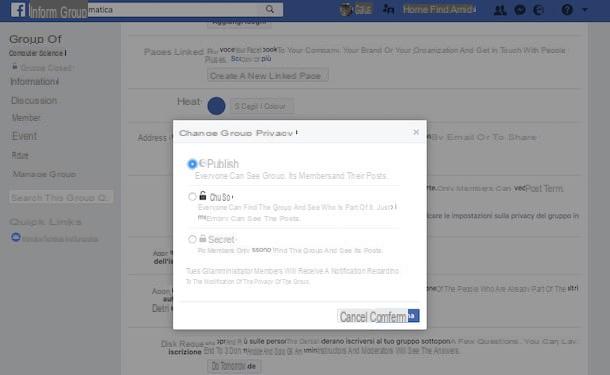The image size is (610, 375).
Task: Click Create A New Linked Page button
Action: [268, 76]
